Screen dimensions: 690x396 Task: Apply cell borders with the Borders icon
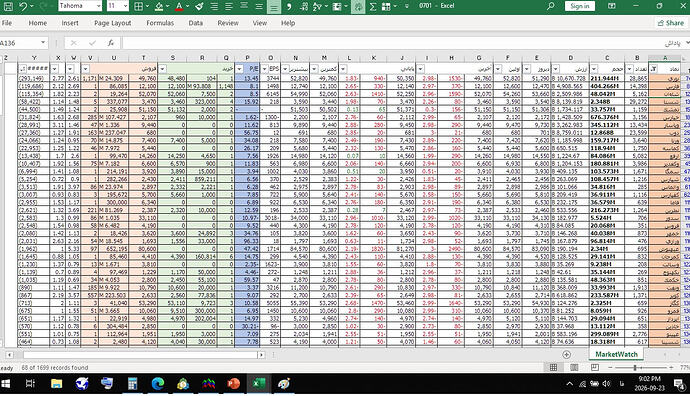pos(139,6)
